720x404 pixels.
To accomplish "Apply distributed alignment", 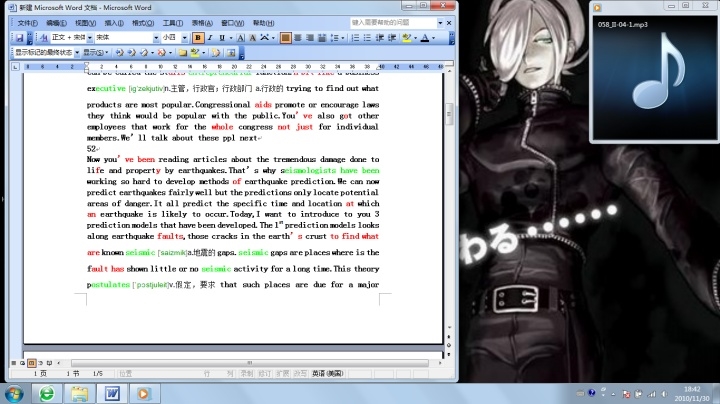I will (322, 38).
